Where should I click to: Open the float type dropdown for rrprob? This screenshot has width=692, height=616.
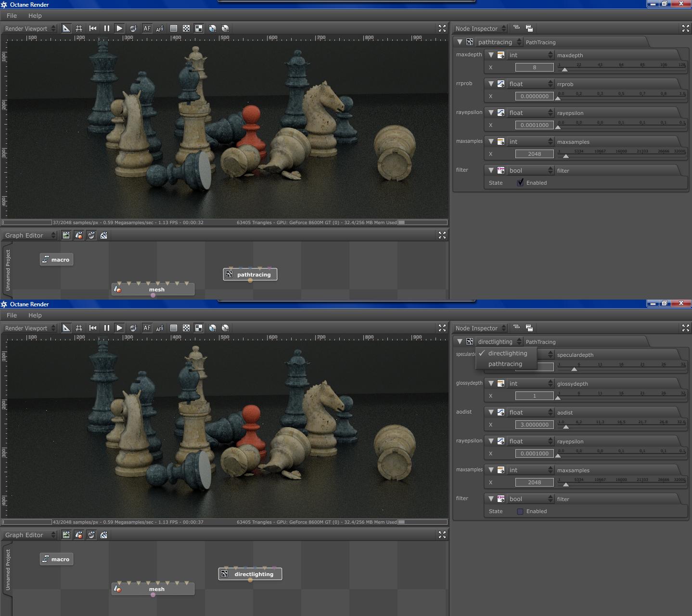531,84
